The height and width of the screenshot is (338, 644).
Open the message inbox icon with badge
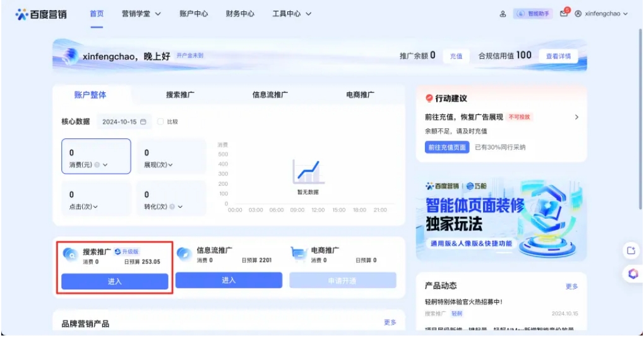564,13
